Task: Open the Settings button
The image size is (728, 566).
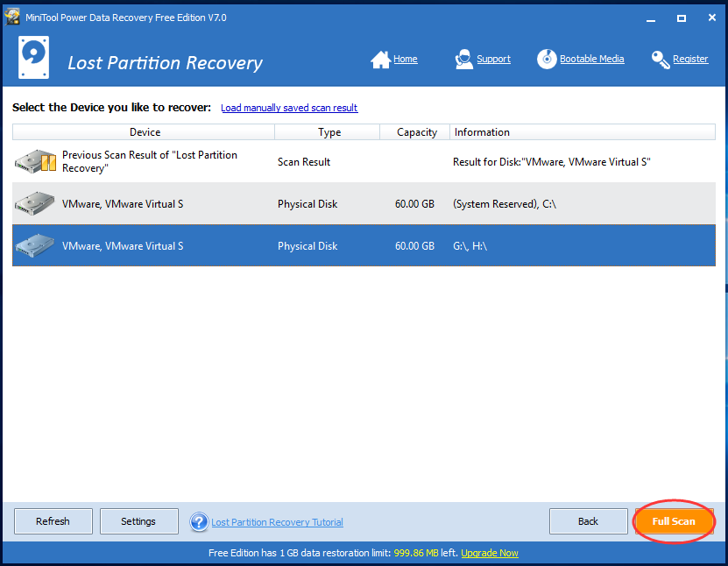Action: tap(138, 521)
